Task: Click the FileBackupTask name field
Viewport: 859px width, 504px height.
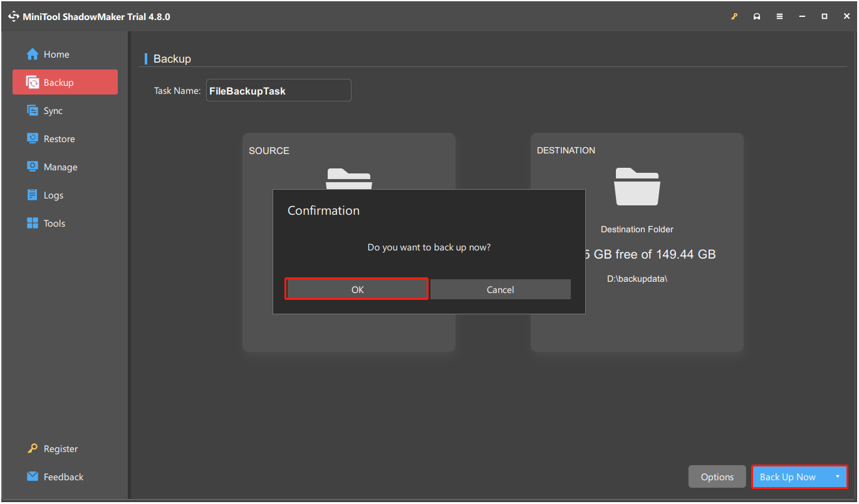Action: tap(278, 90)
